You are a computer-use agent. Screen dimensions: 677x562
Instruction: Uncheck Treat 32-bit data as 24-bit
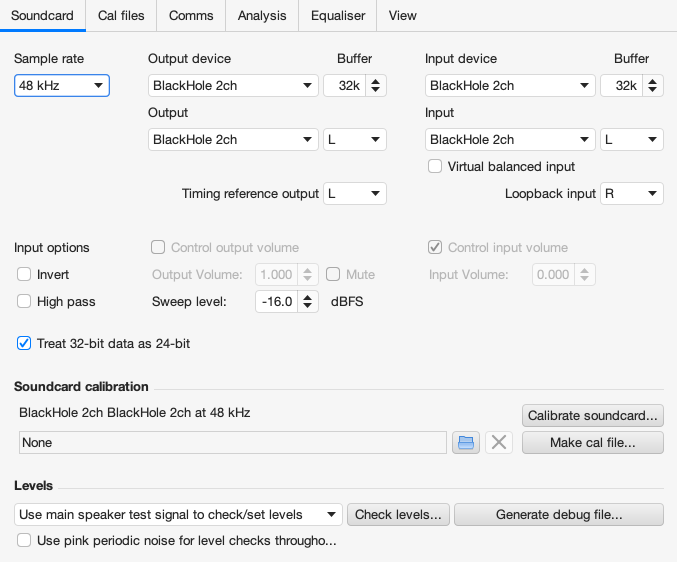[x=24, y=343]
